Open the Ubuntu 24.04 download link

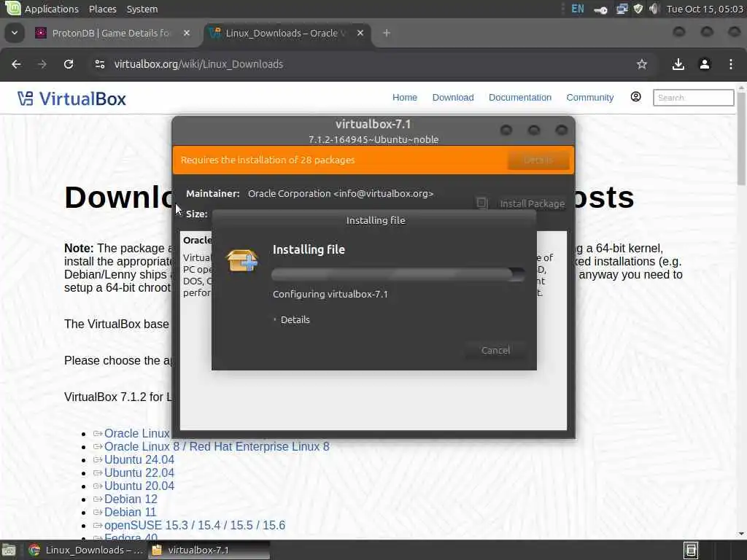click(139, 460)
